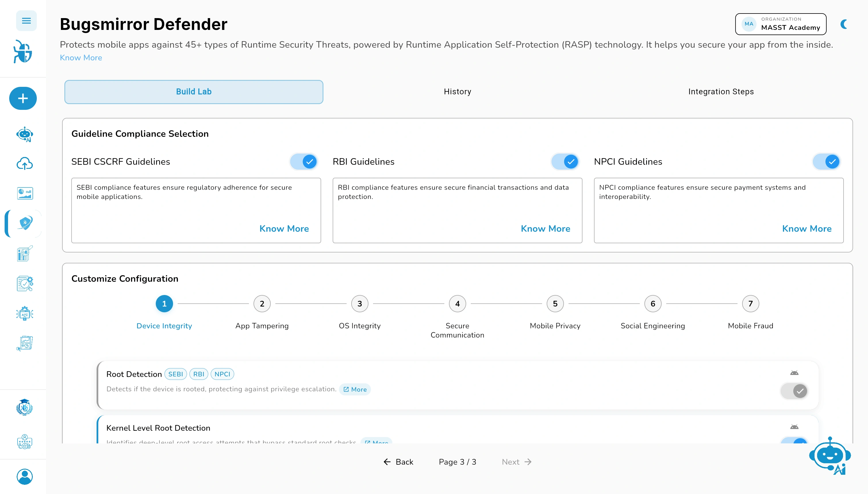Open More link for Root Detection
Screen dimensions: 868x494
pyautogui.click(x=355, y=390)
